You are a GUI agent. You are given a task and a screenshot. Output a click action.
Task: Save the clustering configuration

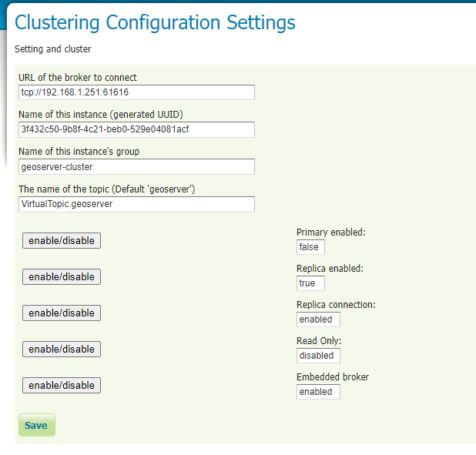[36, 426]
